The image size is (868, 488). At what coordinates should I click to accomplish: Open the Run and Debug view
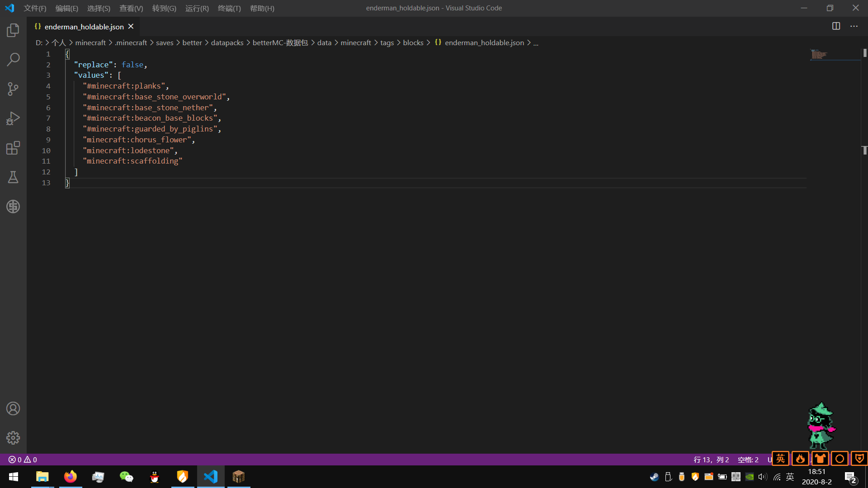(13, 118)
